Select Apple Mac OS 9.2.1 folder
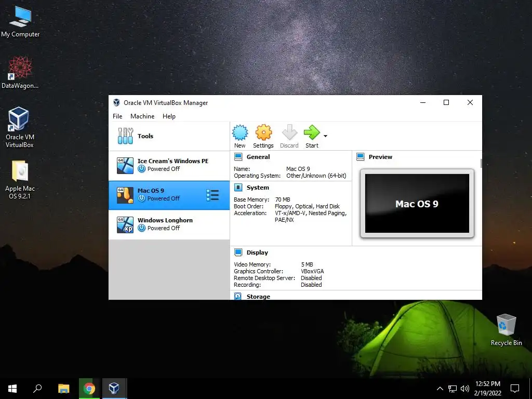 click(20, 179)
